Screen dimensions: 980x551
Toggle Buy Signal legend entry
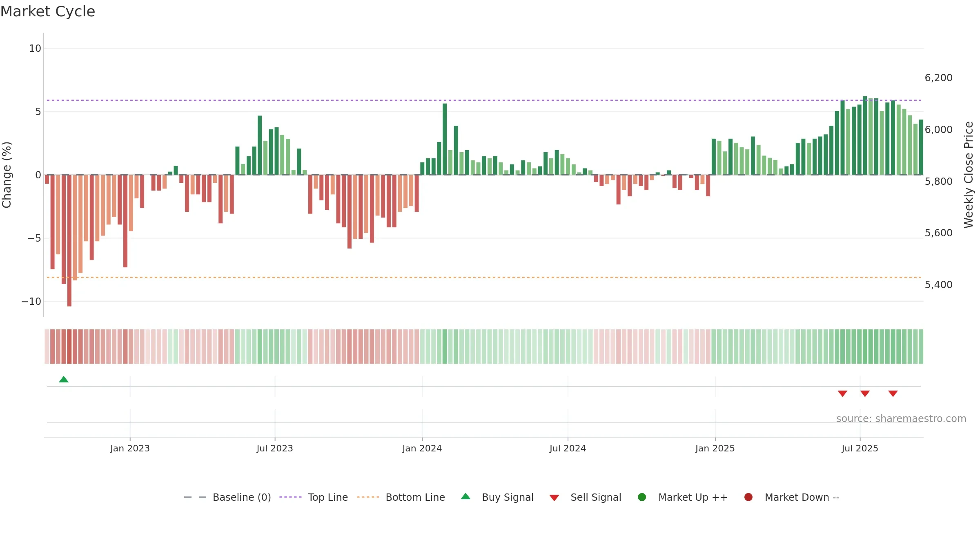497,497
